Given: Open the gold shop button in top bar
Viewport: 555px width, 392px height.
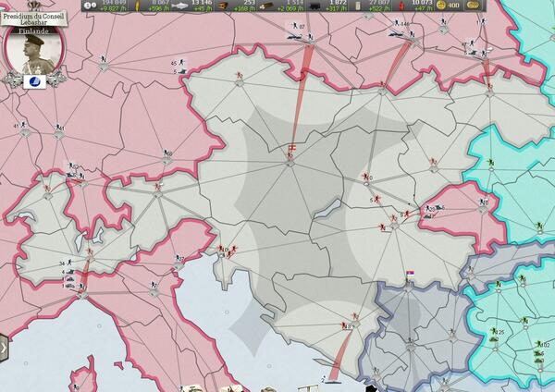Looking at the screenshot, I should coord(474,6).
